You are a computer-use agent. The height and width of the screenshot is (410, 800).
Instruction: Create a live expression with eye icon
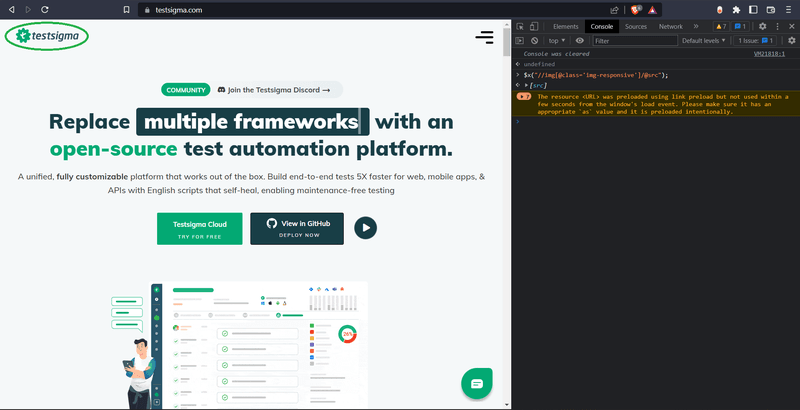(x=580, y=40)
